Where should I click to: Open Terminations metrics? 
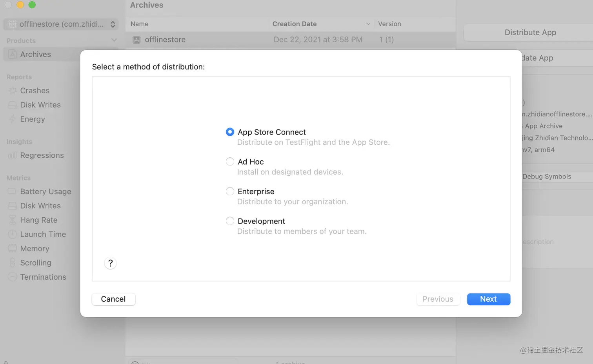[43, 277]
